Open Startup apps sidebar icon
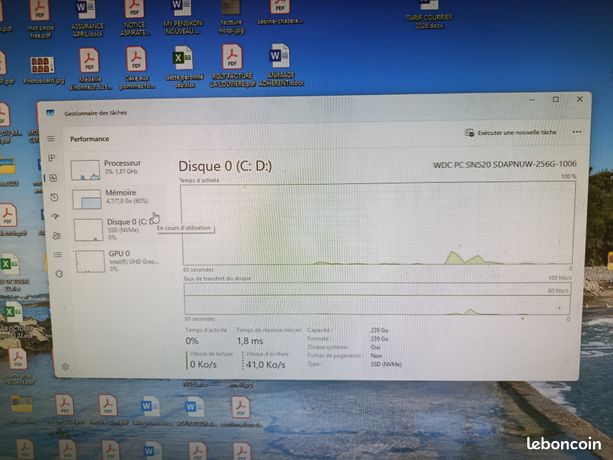This screenshot has height=460, width=613. point(56,216)
